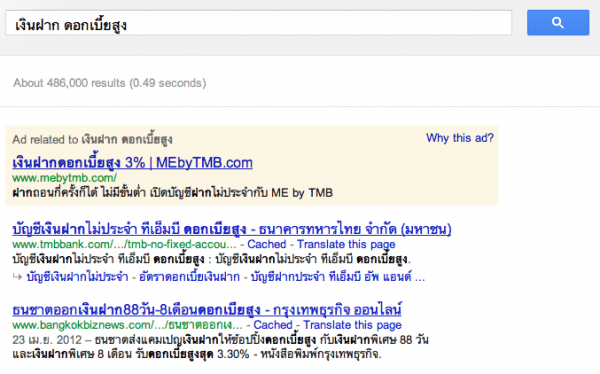This screenshot has height=374, width=600.
Task: Open the Thanachart 88-day deposit news headline
Action: pyautogui.click(x=207, y=310)
